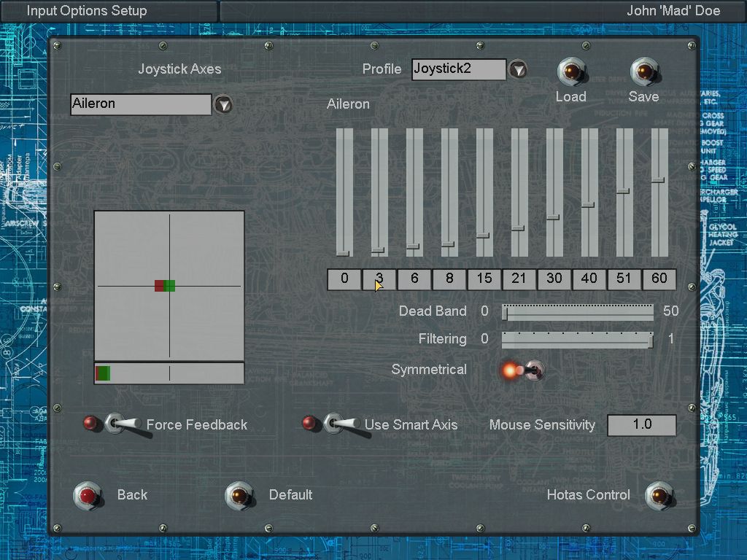The image size is (747, 560).
Task: Click the Use Smart Axis label
Action: [x=411, y=425]
